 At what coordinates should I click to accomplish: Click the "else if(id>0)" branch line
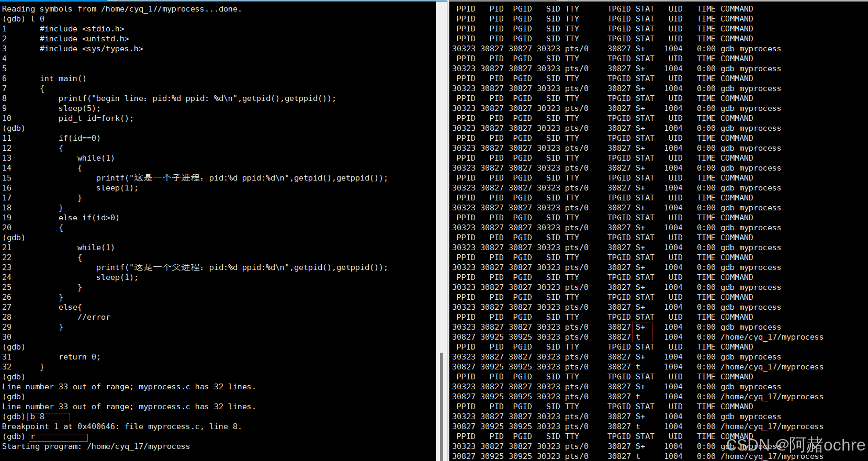pos(88,218)
